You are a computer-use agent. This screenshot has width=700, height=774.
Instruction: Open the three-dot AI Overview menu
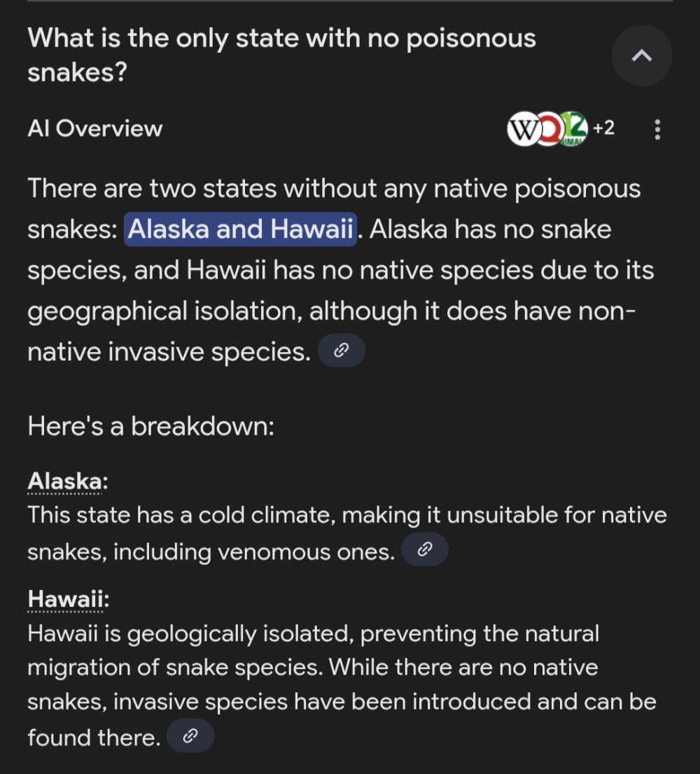coord(657,129)
